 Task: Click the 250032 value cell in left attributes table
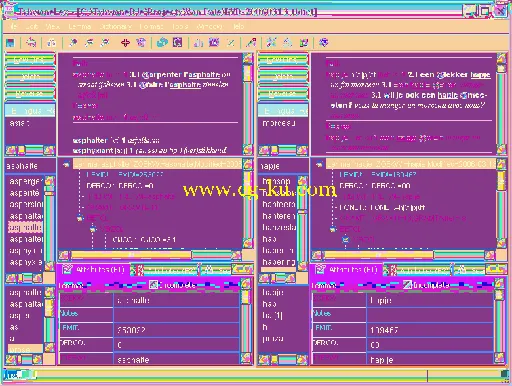coord(176,330)
